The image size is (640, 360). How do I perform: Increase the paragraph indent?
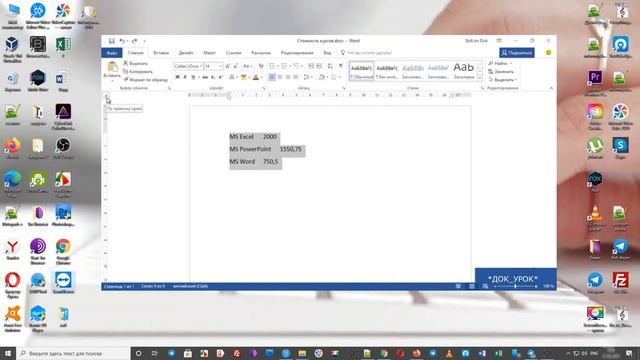click(x=319, y=66)
